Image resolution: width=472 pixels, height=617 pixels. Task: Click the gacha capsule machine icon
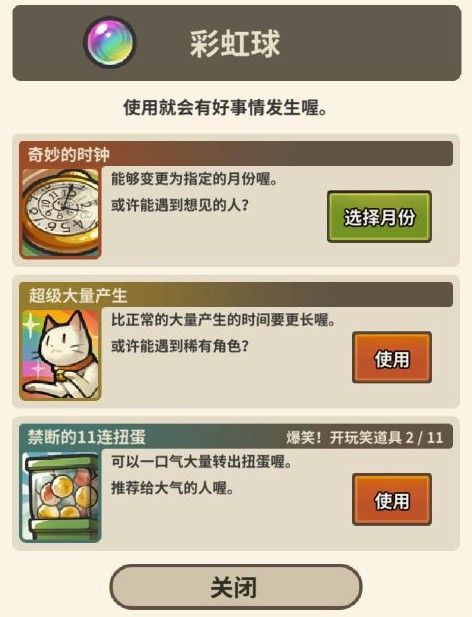pyautogui.click(x=60, y=497)
